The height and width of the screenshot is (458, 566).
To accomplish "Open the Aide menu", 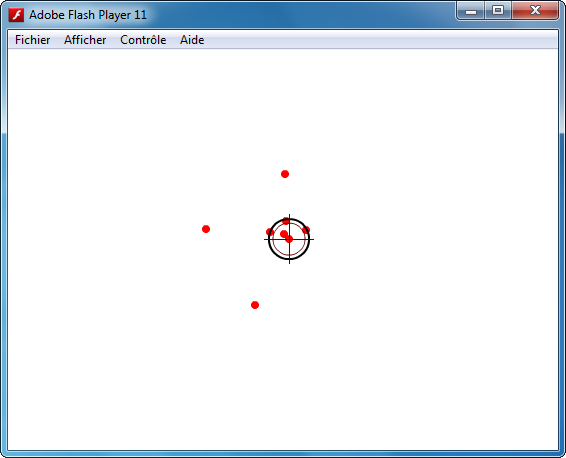I will (192, 40).
